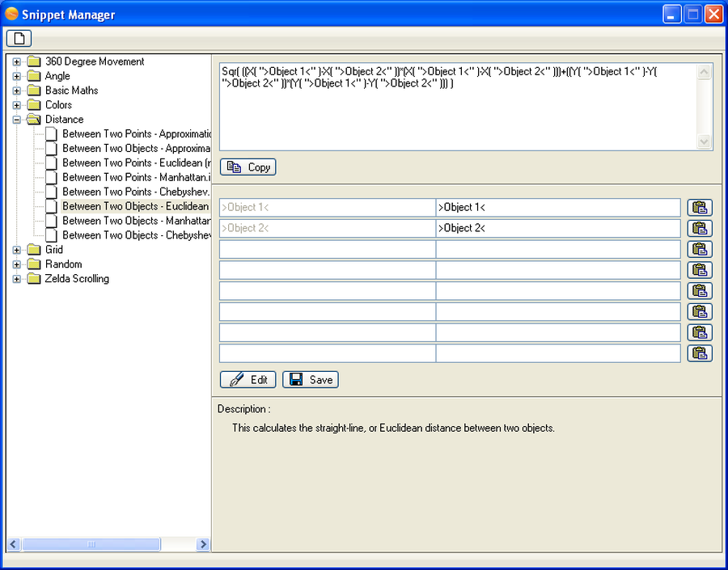Click the >Object 1< value input field
Image resolution: width=728 pixels, height=570 pixels.
[x=558, y=208]
